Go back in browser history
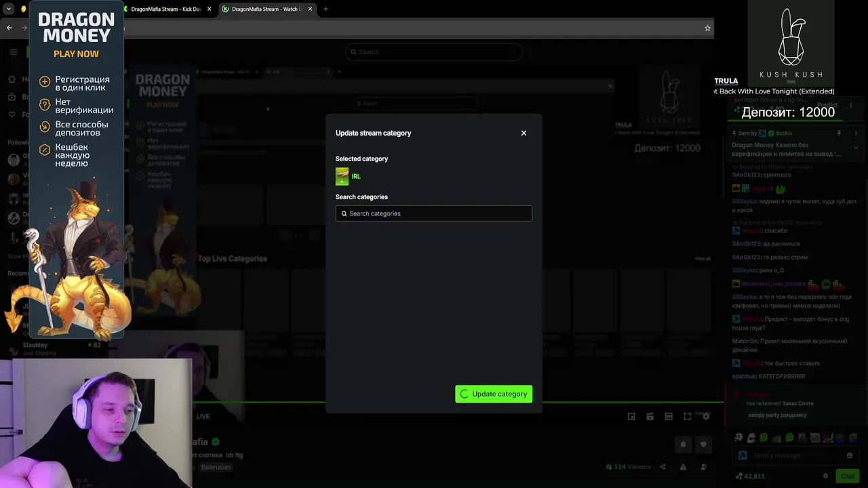This screenshot has height=488, width=868. click(9, 28)
